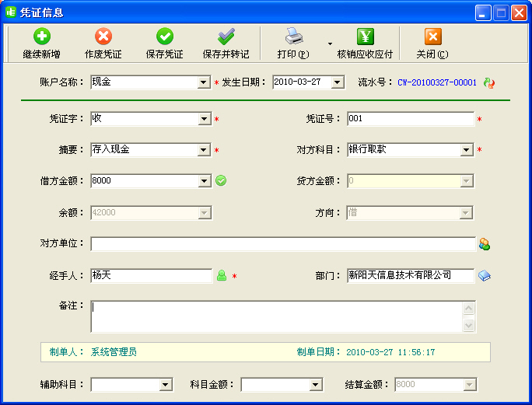Click the 作废凭证 red cross icon
Image resolution: width=532 pixels, height=405 pixels.
[103, 37]
